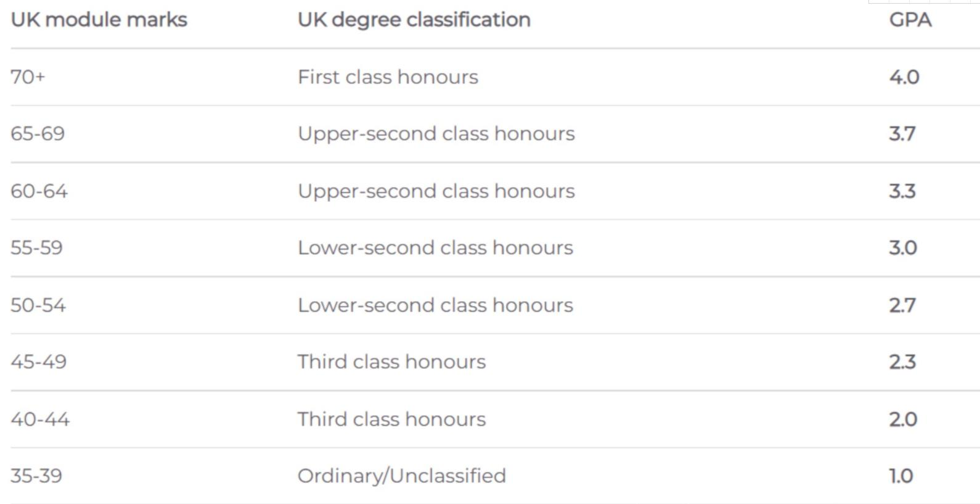Click the "UK module marks" column header
The height and width of the screenshot is (504, 980).
pyautogui.click(x=99, y=20)
